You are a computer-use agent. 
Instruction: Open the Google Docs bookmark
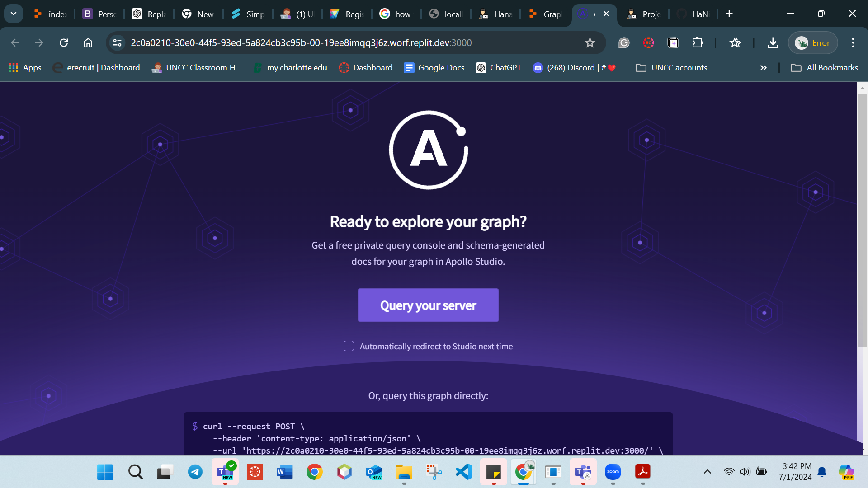click(434, 68)
